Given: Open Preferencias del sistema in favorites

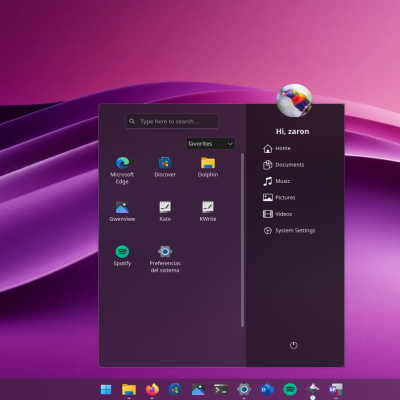Looking at the screenshot, I should 165,259.
